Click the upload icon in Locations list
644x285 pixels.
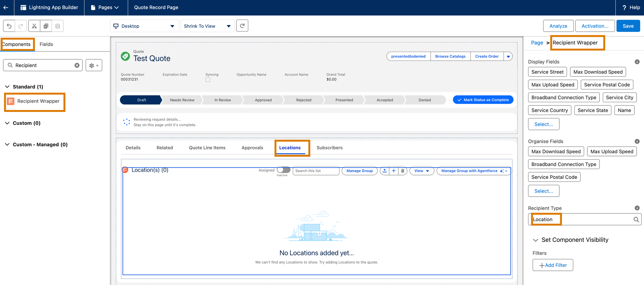pyautogui.click(x=384, y=171)
